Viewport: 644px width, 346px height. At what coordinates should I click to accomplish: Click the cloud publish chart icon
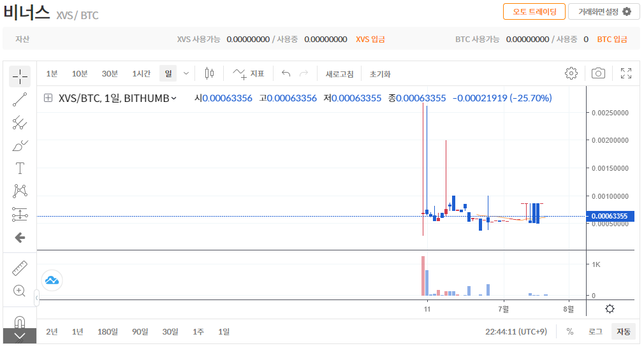(x=52, y=280)
